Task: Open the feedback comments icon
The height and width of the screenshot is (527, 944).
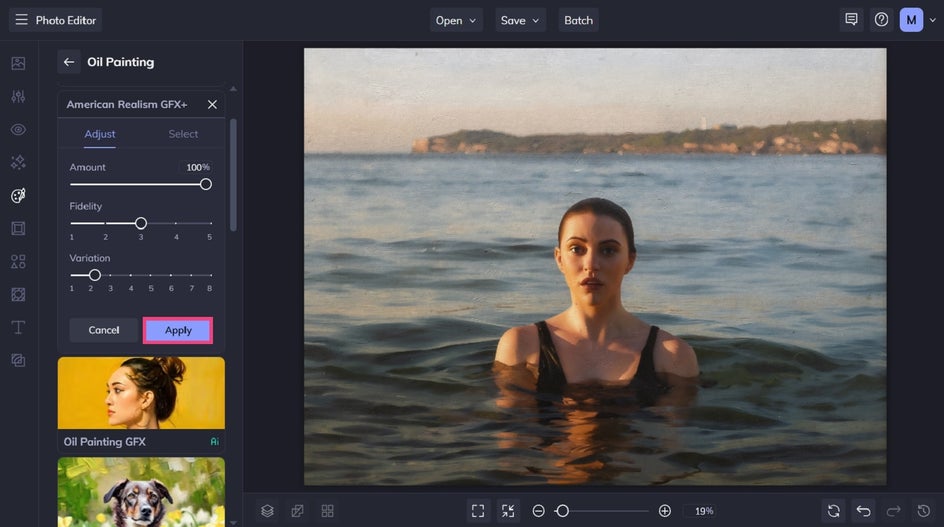Action: click(x=851, y=20)
